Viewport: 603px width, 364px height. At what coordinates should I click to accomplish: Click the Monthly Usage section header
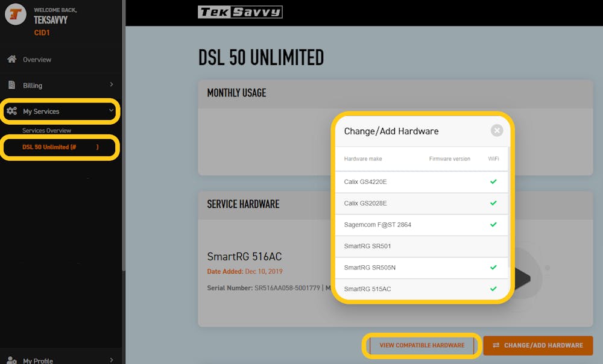tap(236, 93)
